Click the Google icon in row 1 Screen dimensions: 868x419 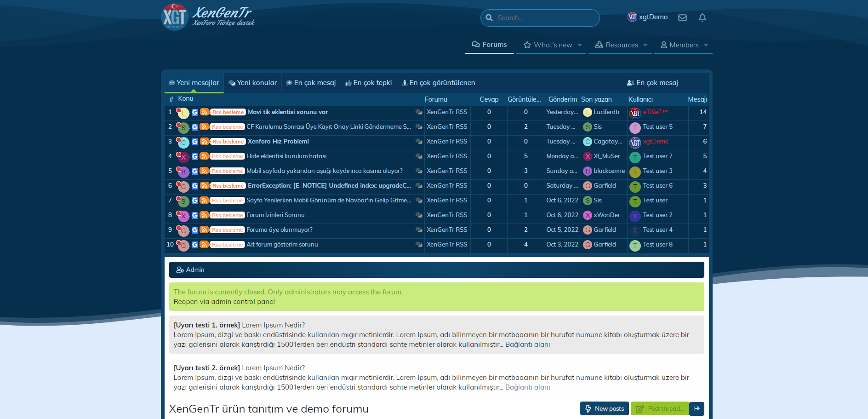click(x=195, y=112)
